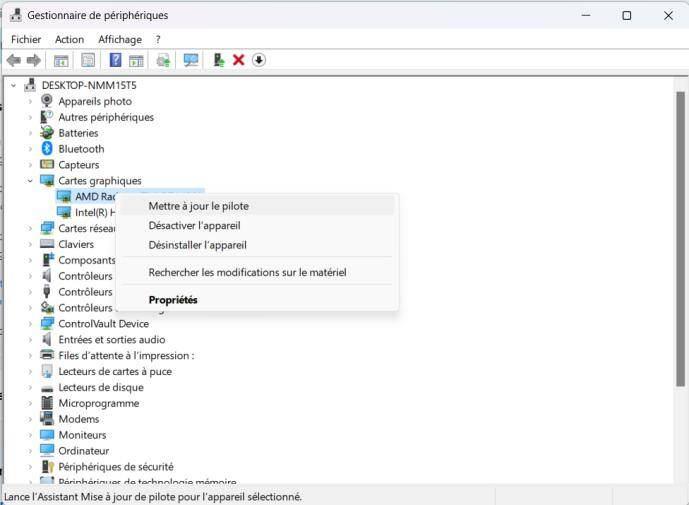
Task: Expand the Autres périphériques category
Action: pyautogui.click(x=30, y=117)
